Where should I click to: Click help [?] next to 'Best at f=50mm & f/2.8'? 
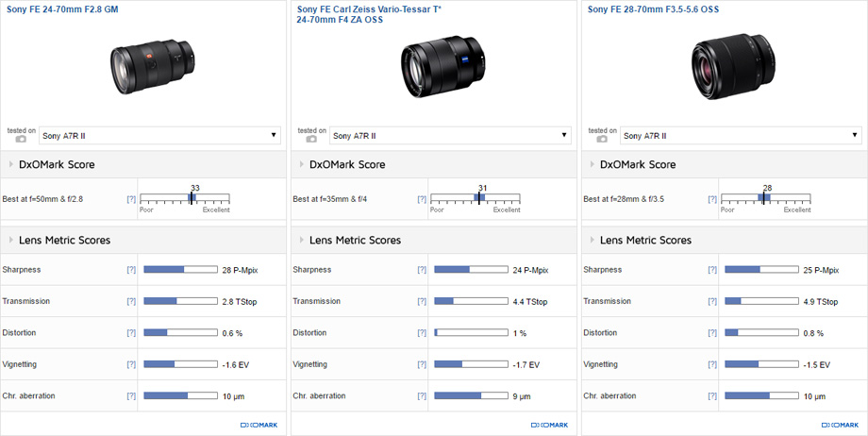pyautogui.click(x=131, y=199)
